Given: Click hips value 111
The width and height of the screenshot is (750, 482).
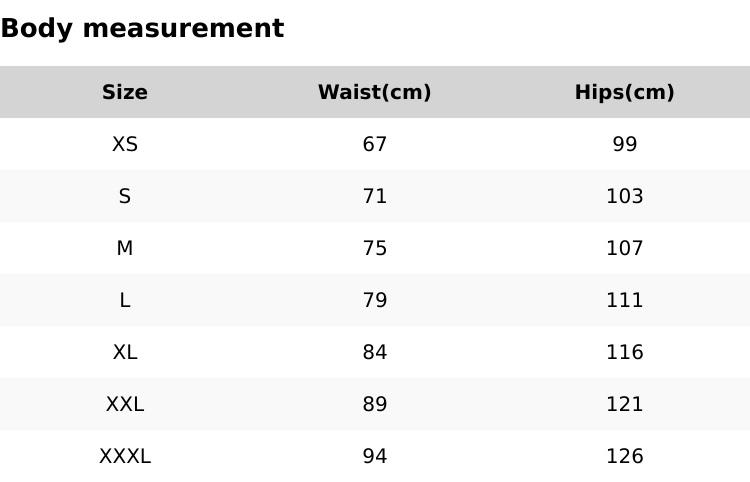Looking at the screenshot, I should 625,301.
